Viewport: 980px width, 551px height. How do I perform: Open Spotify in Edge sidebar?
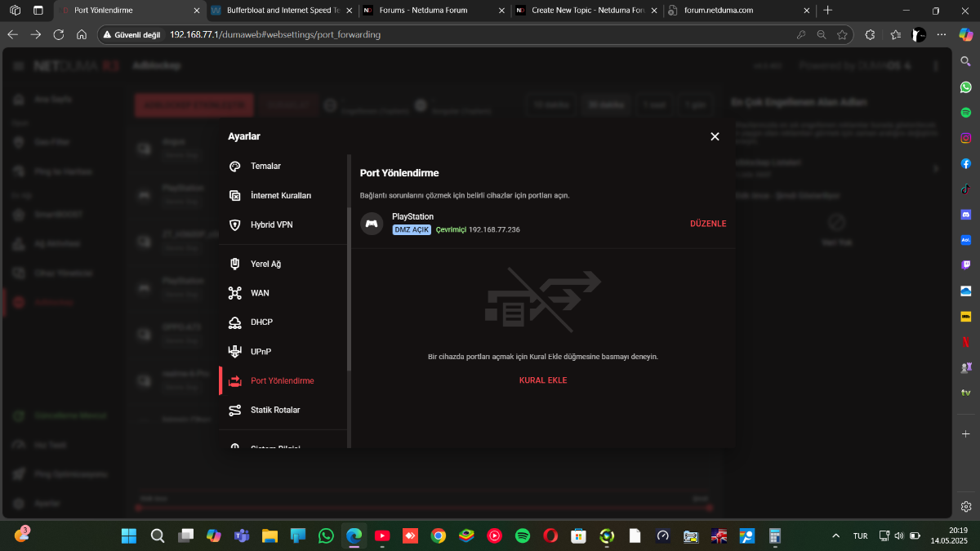(966, 112)
